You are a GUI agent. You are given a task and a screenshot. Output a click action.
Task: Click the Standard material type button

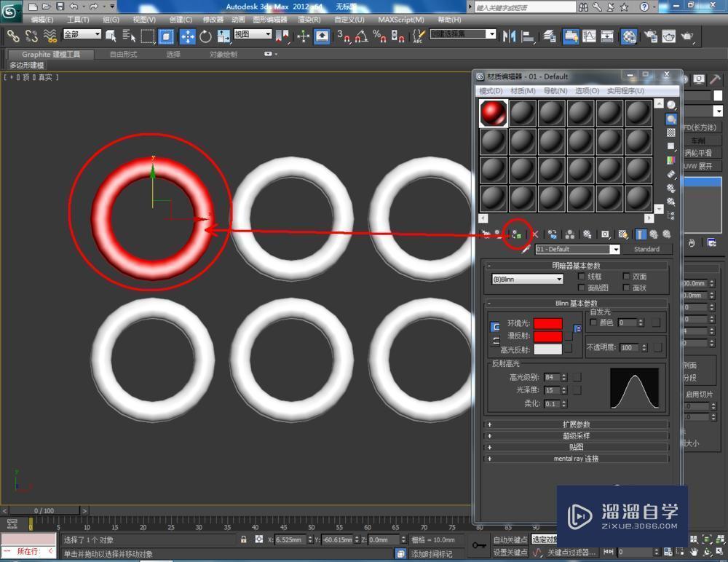click(x=648, y=249)
